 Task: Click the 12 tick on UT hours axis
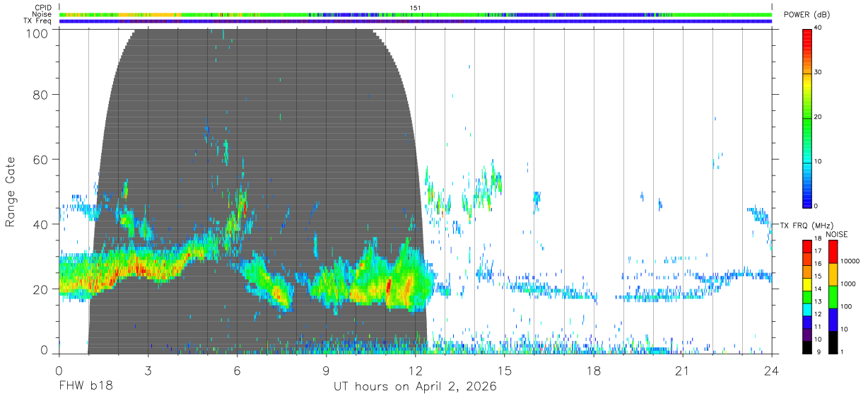pyautogui.click(x=415, y=371)
